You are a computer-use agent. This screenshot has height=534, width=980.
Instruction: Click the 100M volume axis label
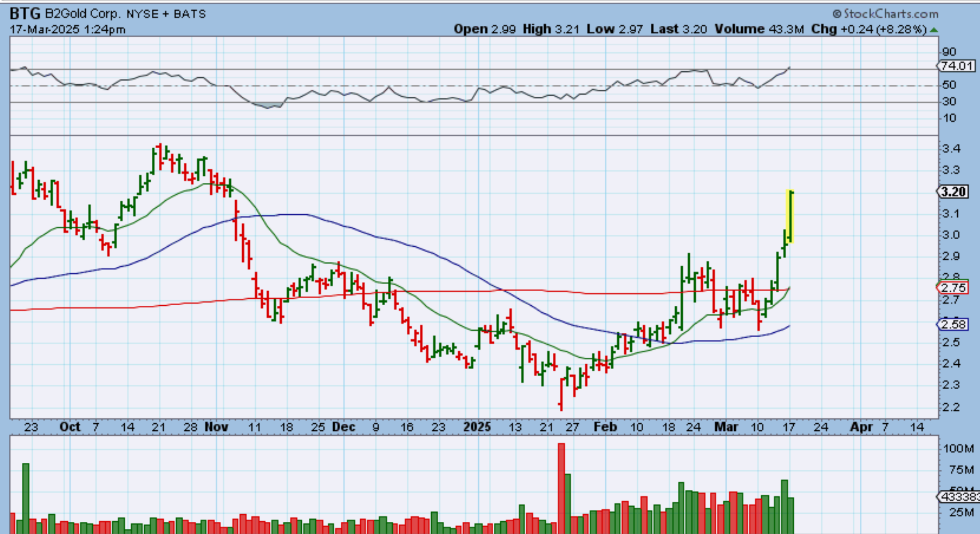click(x=958, y=448)
